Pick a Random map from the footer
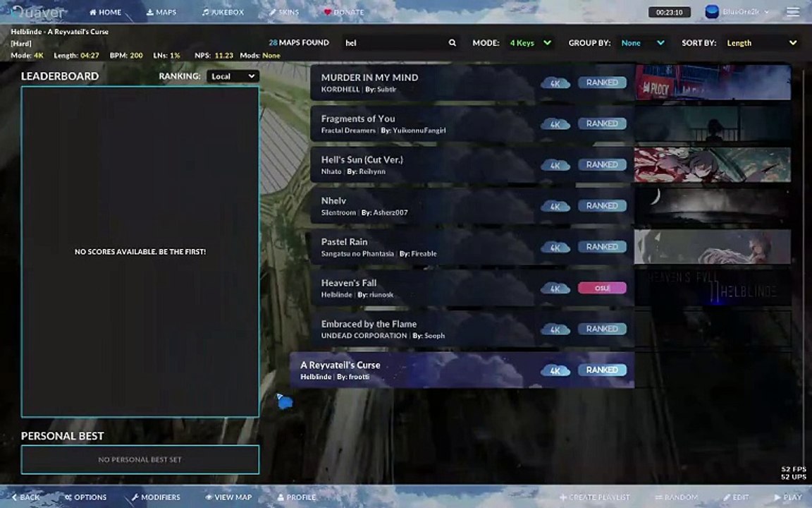Viewport: 812px width, 508px height. point(677,497)
